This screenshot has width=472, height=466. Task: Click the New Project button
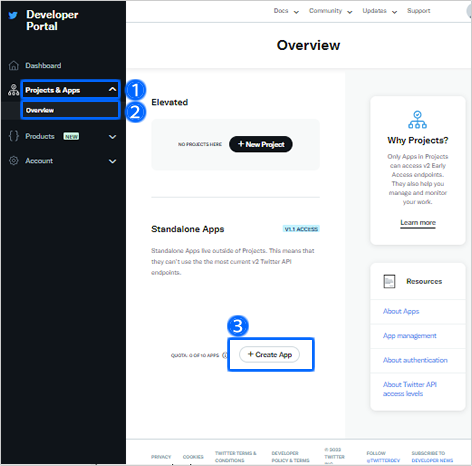261,144
